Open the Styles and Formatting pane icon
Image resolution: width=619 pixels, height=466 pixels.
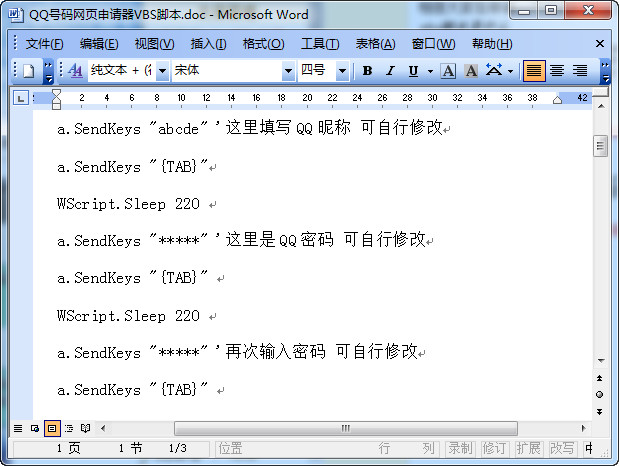75,71
